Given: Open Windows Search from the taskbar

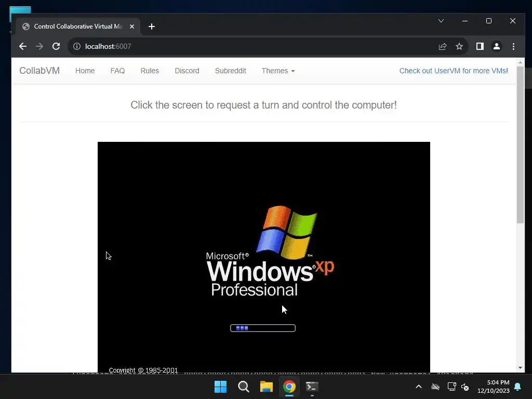Looking at the screenshot, I should [243, 387].
